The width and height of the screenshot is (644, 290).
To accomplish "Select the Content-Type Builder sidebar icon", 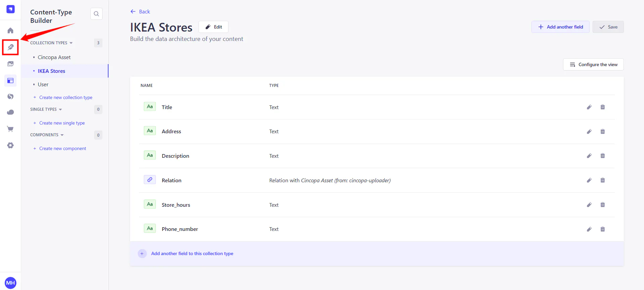I will (x=10, y=81).
